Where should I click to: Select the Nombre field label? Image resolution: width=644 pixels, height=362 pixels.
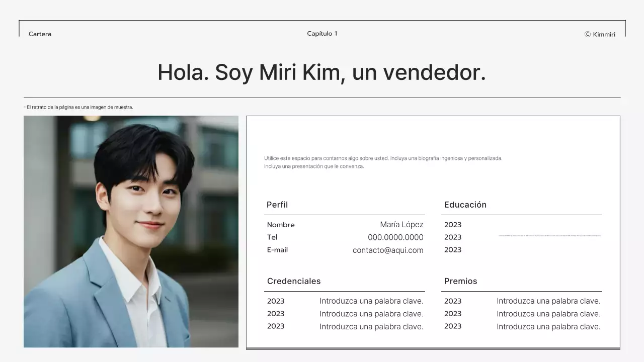pyautogui.click(x=281, y=225)
